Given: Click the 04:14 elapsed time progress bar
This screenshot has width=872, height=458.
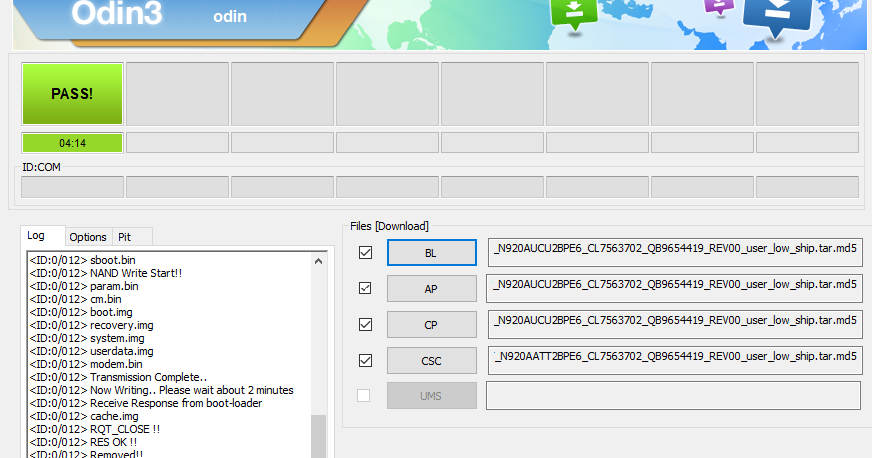Looking at the screenshot, I should [x=72, y=143].
